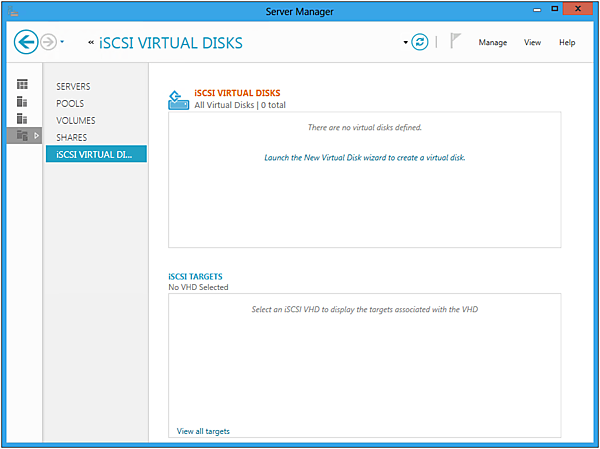The width and height of the screenshot is (600, 449).
Task: Click the View all targets link
Action: [203, 431]
